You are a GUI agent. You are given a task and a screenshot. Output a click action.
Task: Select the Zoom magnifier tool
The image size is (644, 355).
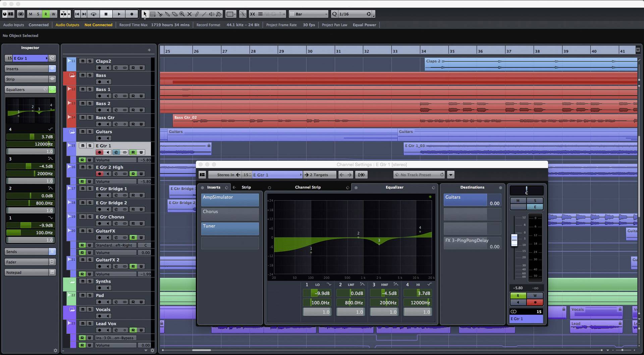[x=182, y=14]
